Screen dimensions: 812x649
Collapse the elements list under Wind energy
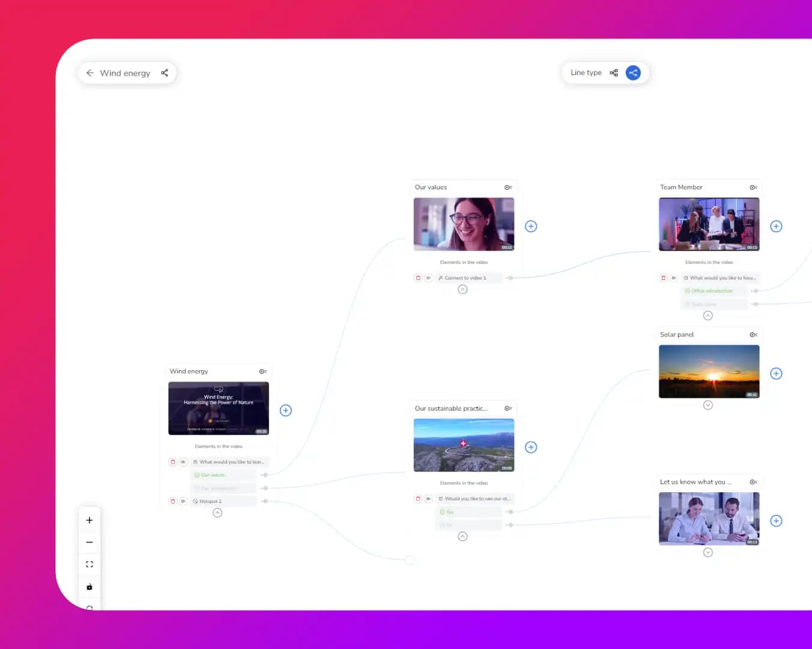coord(217,513)
